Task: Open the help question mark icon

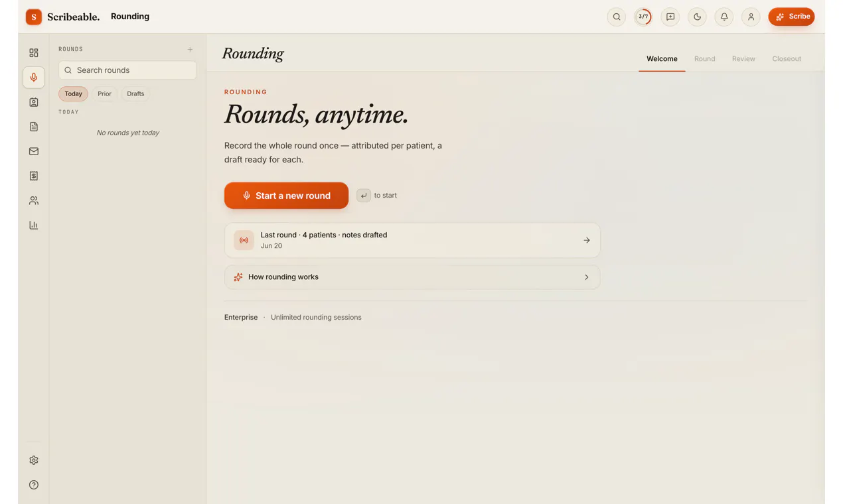Action: click(x=34, y=485)
